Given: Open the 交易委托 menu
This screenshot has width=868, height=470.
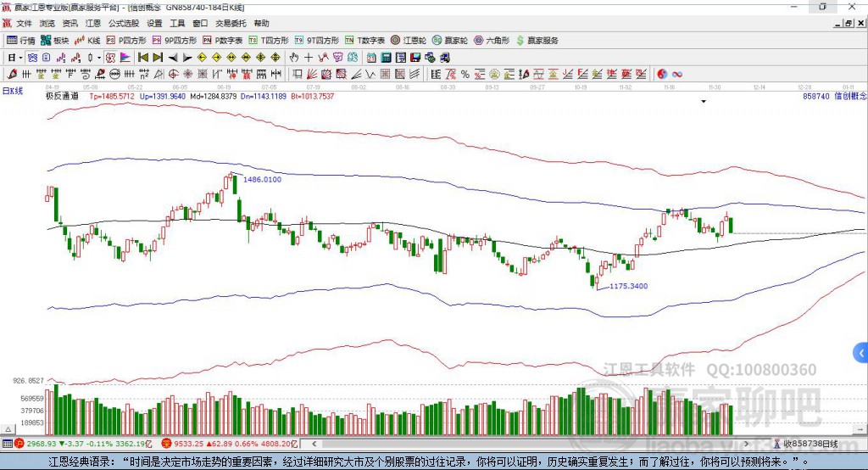Looking at the screenshot, I should click(x=231, y=23).
